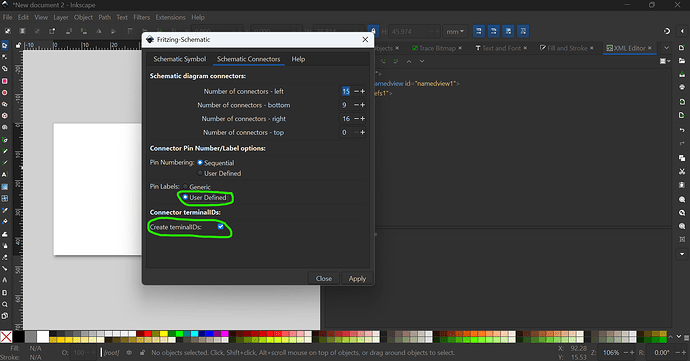Click the first blue transform-affect toggle icon
Viewport: 690px width, 361px height.
coord(478,31)
